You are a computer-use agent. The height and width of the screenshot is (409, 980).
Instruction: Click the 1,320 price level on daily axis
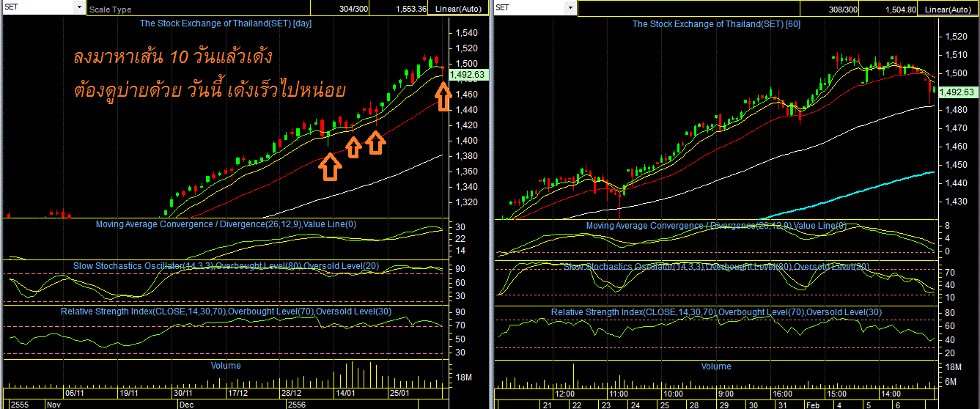coord(466,202)
